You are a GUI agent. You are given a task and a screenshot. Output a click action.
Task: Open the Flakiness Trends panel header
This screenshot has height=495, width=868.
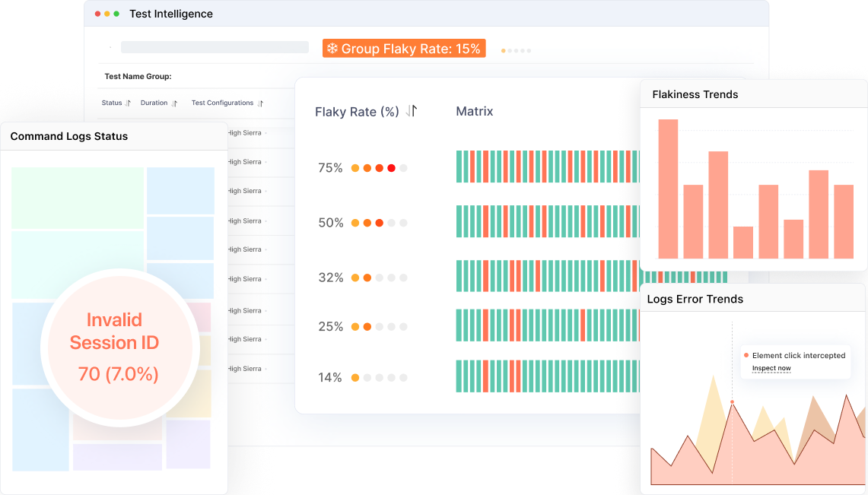753,94
